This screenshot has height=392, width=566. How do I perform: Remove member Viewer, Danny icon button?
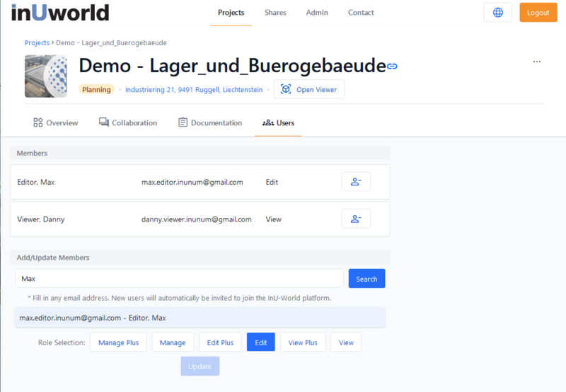tap(356, 219)
